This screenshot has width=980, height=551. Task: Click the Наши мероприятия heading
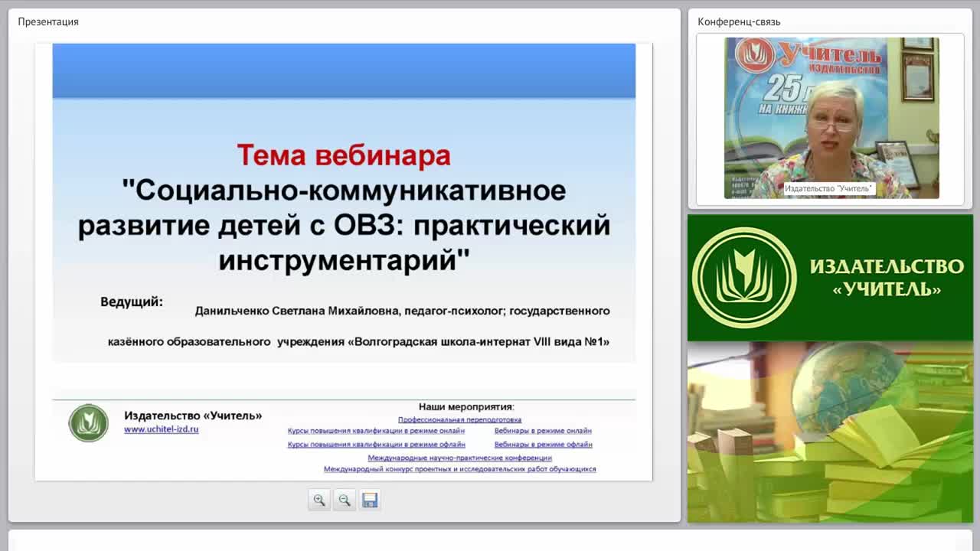(x=466, y=407)
